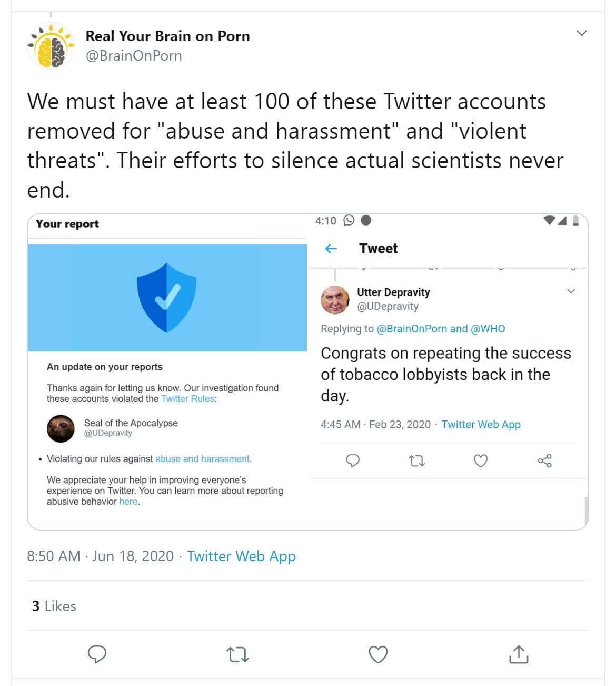Screen dimensions: 616x686
Task: View the 3 Likes list
Action: coord(54,606)
